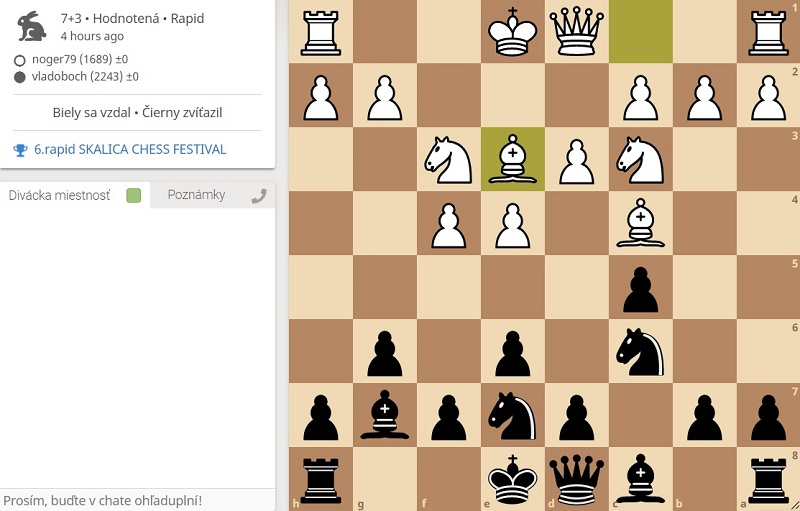Select the white bishop on e3

pos(513,159)
